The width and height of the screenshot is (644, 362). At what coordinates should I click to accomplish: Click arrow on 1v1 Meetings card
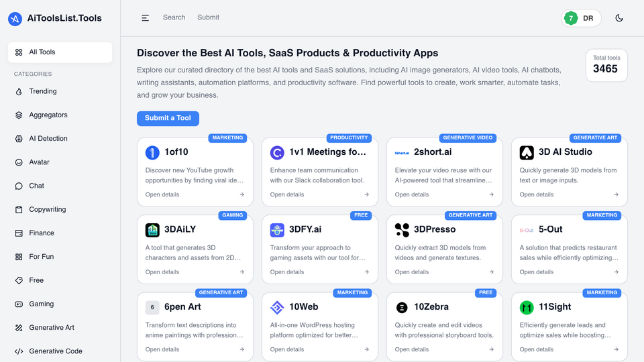point(367,194)
